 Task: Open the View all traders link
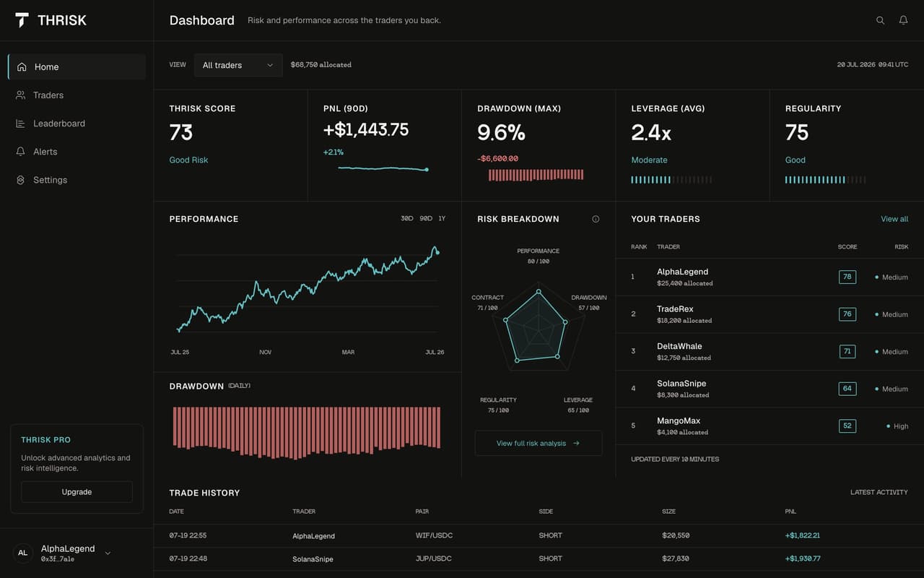894,219
